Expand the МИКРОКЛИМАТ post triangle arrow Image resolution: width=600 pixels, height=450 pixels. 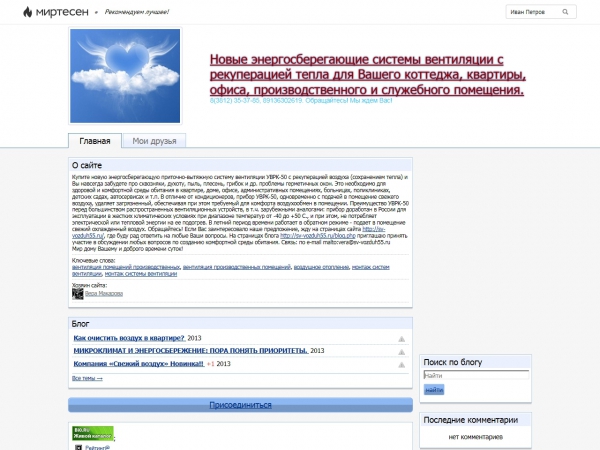point(401,352)
